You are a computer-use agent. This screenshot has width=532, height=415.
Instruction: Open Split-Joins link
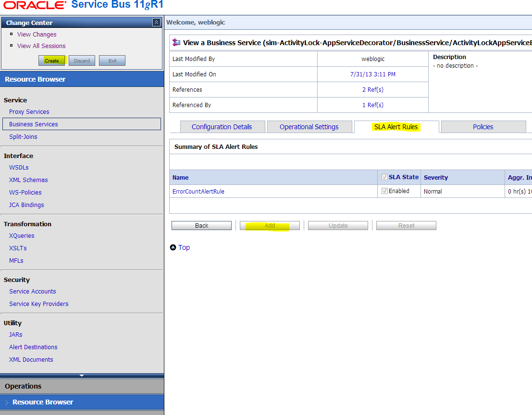tap(23, 136)
